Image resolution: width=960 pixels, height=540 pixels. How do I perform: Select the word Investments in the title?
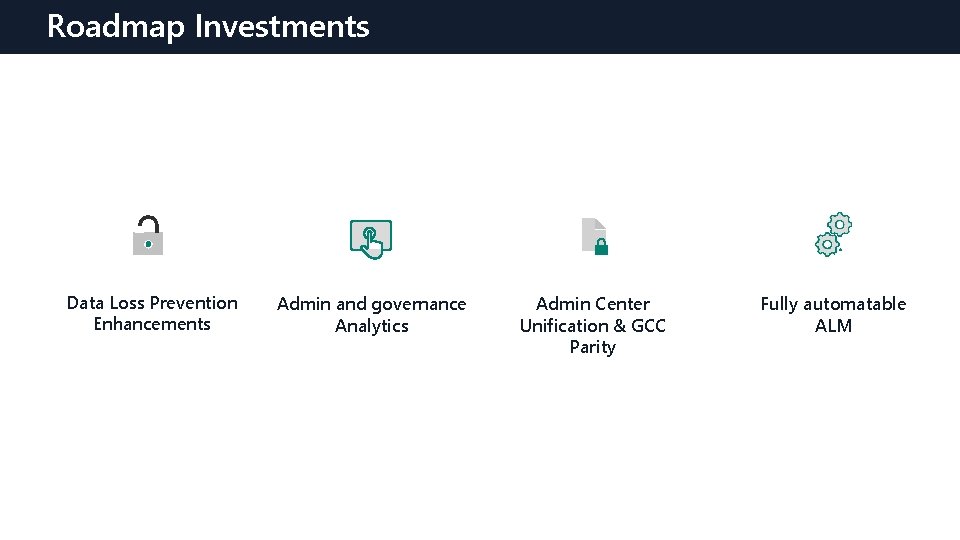282,26
